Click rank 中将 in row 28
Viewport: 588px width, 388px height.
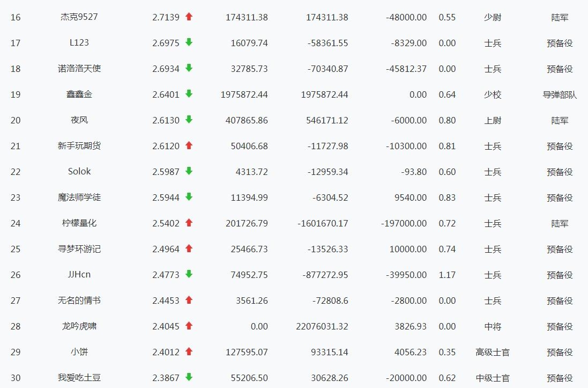(x=493, y=326)
